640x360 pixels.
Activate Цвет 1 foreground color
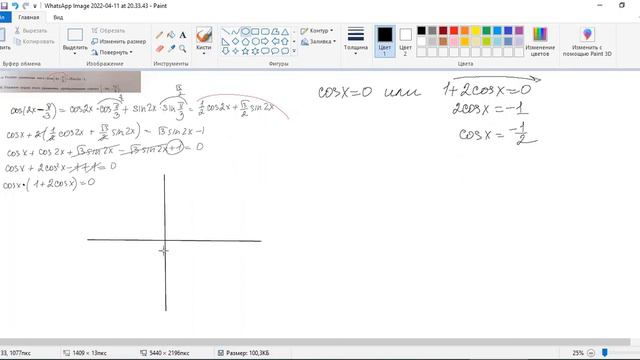pyautogui.click(x=384, y=41)
